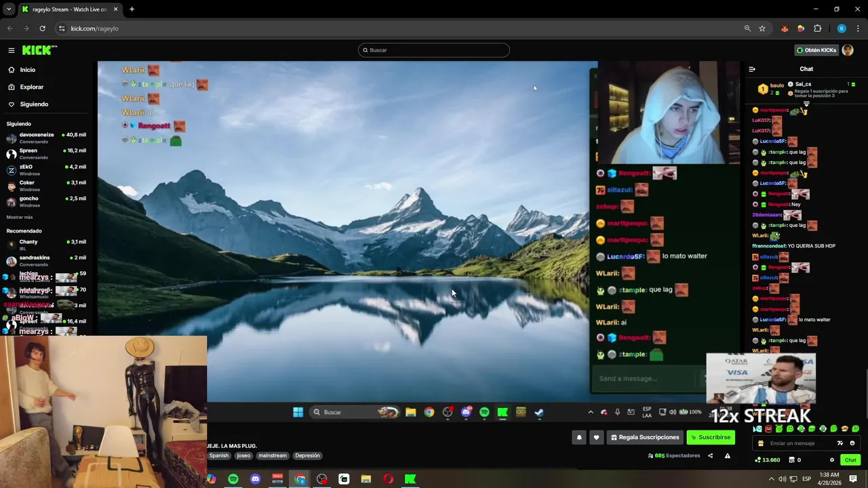
Task: Open the Chrome extensions puzzle icon
Action: (817, 28)
